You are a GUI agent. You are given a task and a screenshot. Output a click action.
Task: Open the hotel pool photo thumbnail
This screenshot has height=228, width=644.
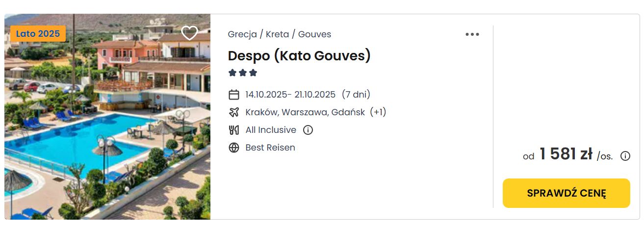(107, 117)
